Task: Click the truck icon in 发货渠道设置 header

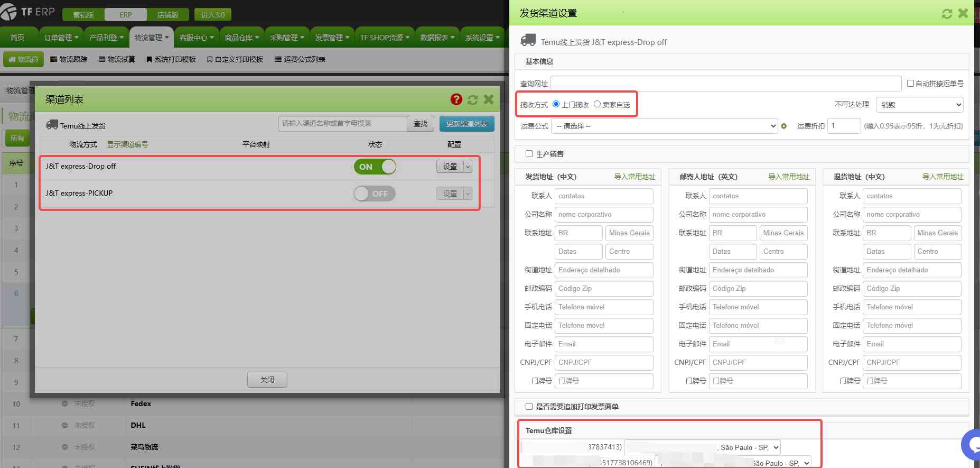Action: 528,40
